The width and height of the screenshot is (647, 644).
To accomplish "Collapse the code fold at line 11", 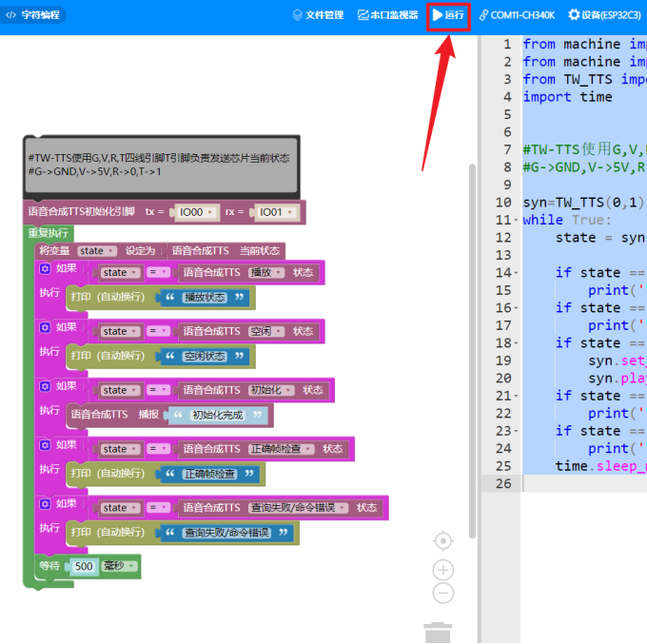I will [515, 220].
